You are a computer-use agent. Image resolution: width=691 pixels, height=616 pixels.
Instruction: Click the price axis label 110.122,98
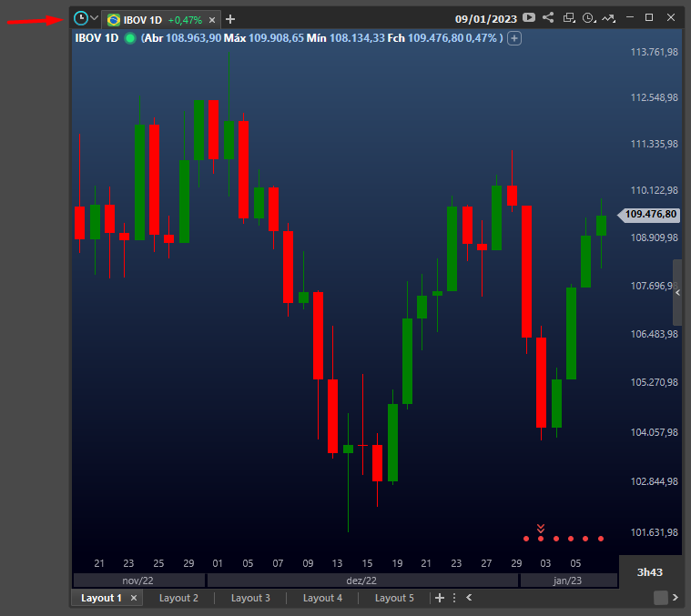pyautogui.click(x=654, y=191)
